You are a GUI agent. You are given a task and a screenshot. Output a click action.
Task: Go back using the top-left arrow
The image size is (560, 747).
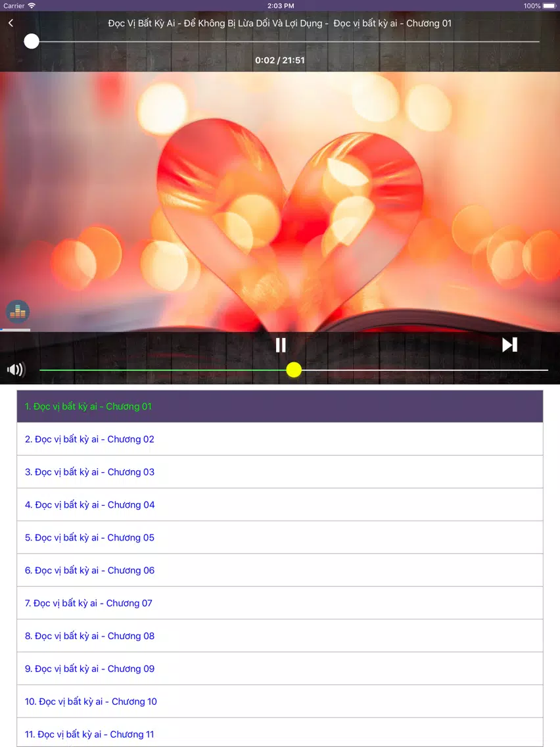(x=11, y=23)
